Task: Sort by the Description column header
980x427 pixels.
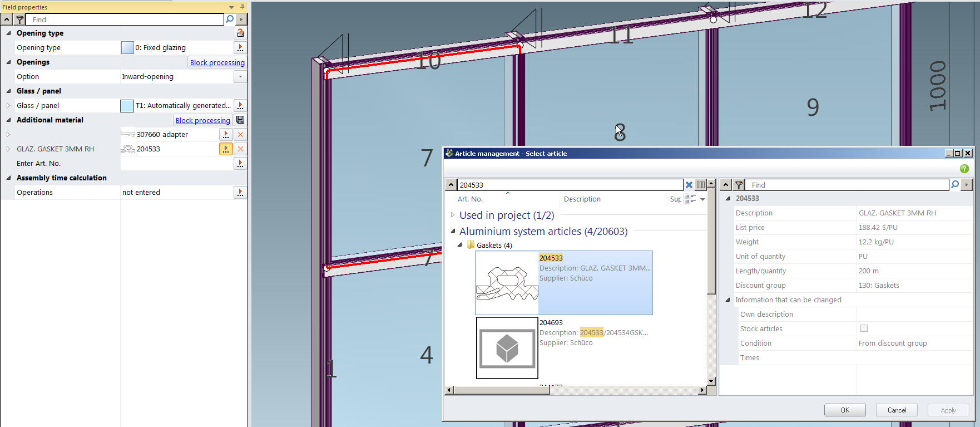Action: 582,199
